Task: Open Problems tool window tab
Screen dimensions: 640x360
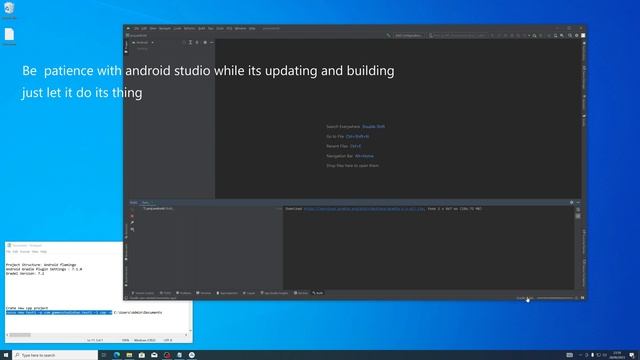Action: pos(184,293)
